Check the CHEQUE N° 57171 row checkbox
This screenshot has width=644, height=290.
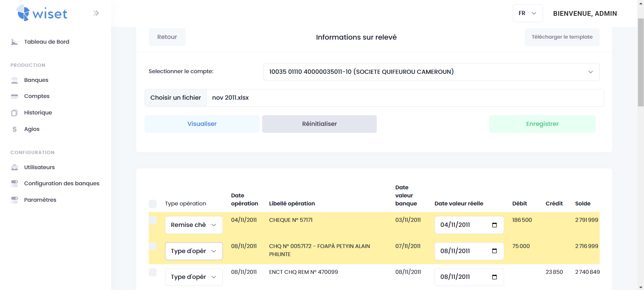(x=153, y=221)
